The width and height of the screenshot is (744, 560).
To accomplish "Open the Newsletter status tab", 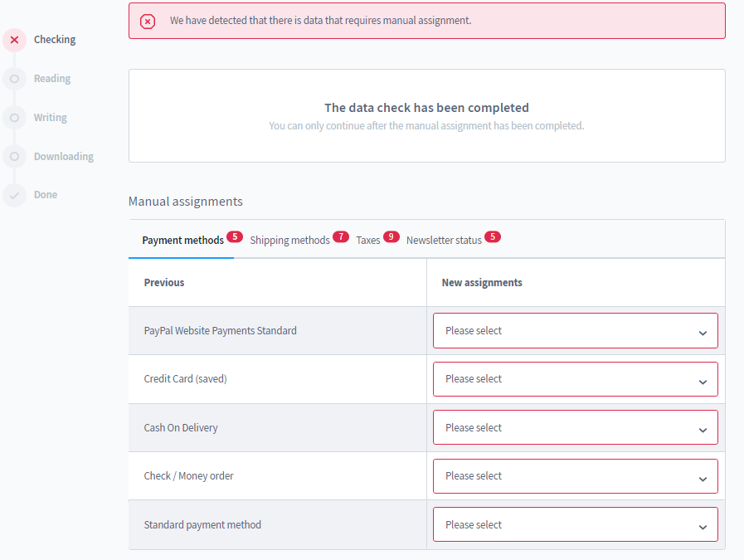I will (x=444, y=241).
